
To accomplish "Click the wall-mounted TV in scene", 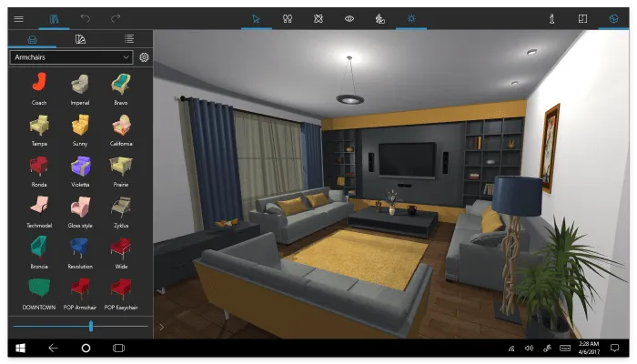I will coord(407,160).
